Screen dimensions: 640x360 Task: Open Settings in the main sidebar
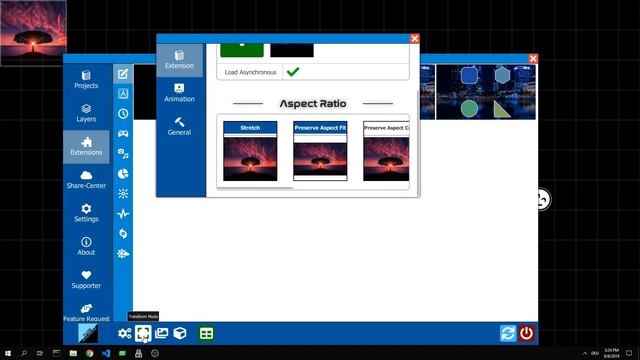coord(86,213)
